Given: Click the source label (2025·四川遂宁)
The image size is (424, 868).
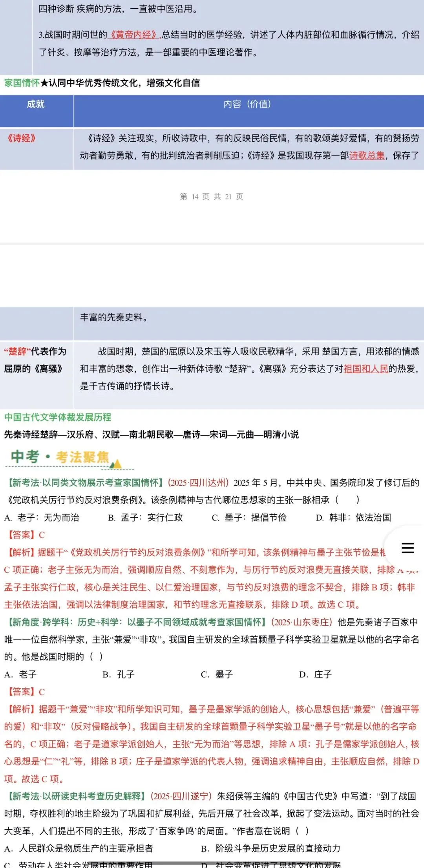Looking at the screenshot, I should 181,796.
